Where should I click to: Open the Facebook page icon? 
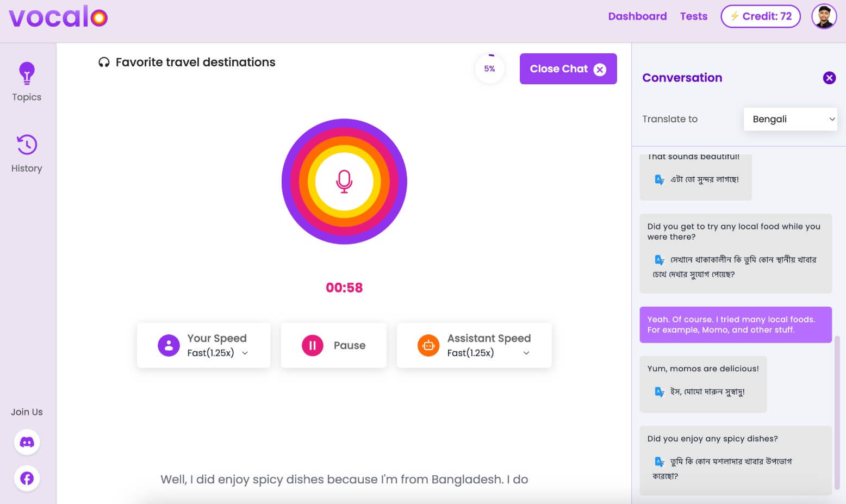click(x=27, y=478)
